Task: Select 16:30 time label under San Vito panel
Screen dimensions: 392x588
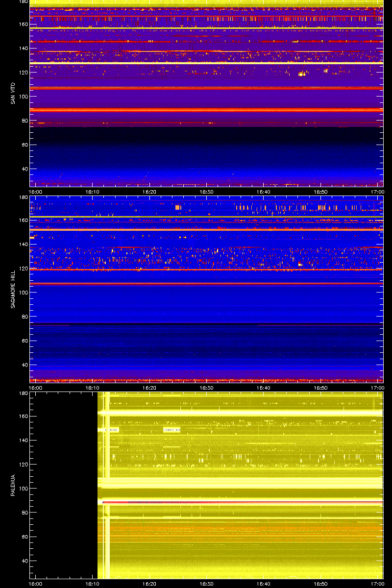Action: (x=207, y=192)
